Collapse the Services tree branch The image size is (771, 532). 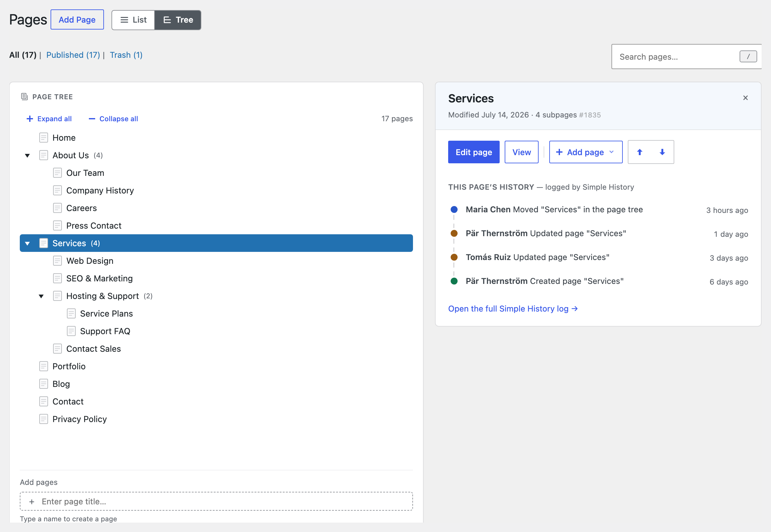click(27, 243)
